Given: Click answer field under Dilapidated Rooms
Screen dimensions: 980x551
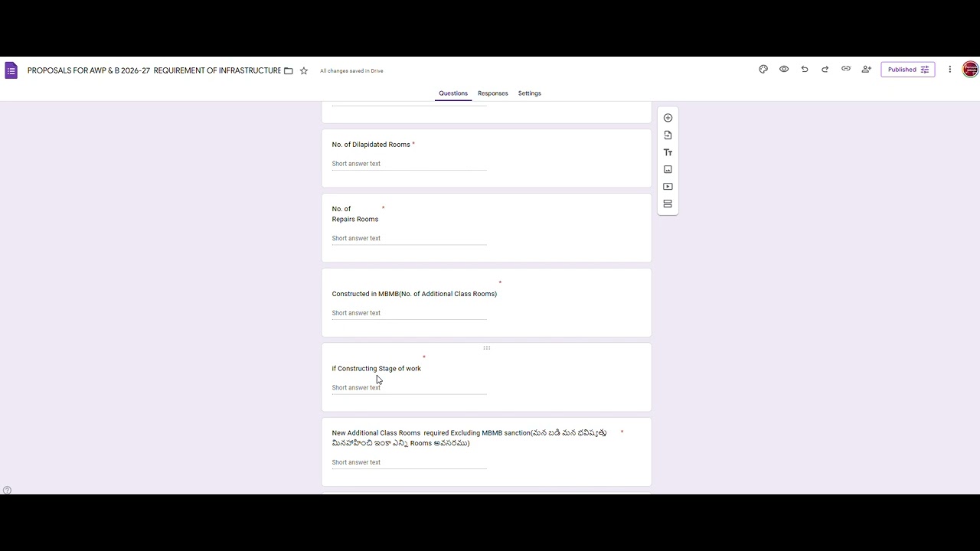Looking at the screenshot, I should [x=410, y=164].
